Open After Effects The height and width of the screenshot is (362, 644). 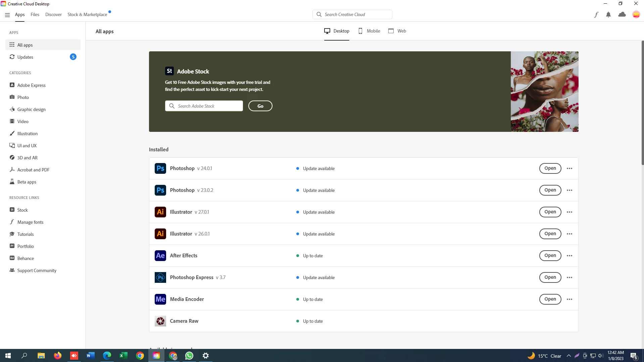click(x=550, y=256)
